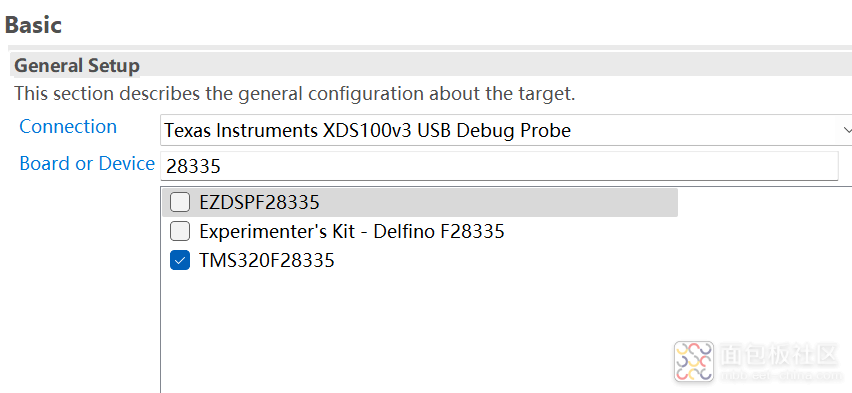Enable Experimenter's Kit - Delfino F28335 checkbox
This screenshot has height=393, width=852.
(x=180, y=232)
